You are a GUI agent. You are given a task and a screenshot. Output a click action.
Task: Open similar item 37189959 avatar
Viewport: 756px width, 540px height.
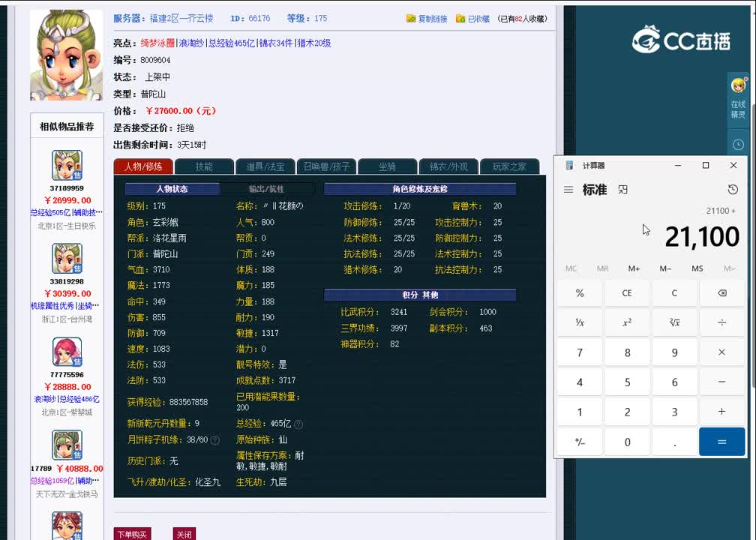pyautogui.click(x=67, y=165)
